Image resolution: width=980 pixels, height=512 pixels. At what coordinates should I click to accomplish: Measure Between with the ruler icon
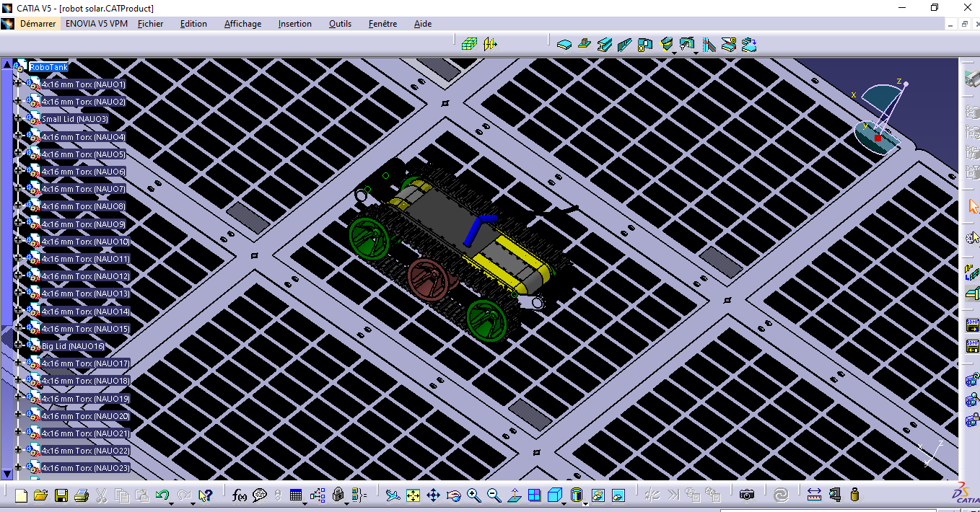coord(815,495)
